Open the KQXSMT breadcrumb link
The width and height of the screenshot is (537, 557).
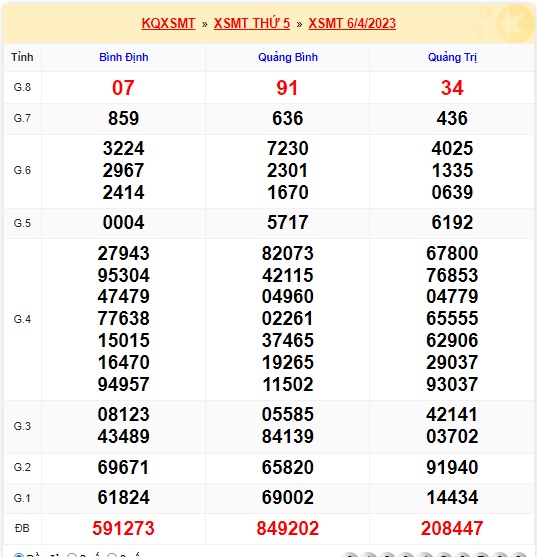pyautogui.click(x=168, y=23)
